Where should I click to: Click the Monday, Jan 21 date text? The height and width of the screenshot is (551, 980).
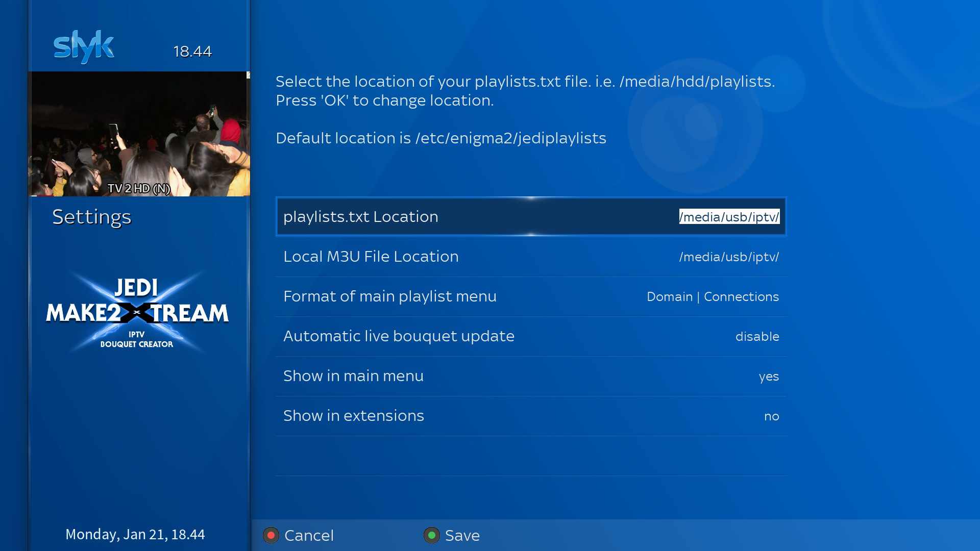pyautogui.click(x=135, y=534)
